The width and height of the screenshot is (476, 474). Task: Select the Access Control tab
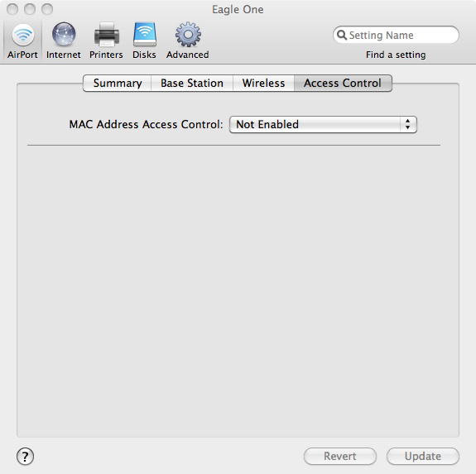(343, 83)
